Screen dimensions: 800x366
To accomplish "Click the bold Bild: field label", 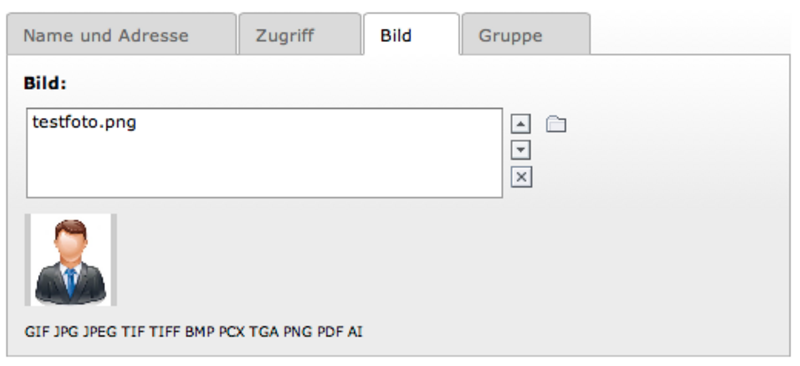I will [45, 83].
